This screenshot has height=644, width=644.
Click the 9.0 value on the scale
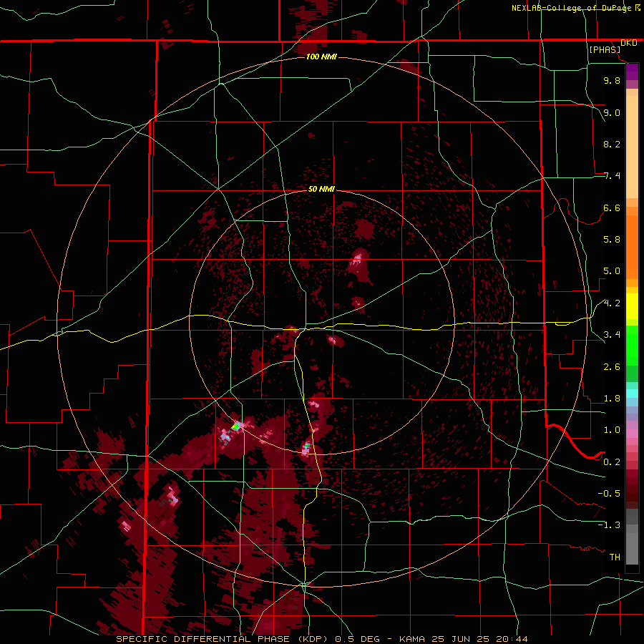pos(612,112)
